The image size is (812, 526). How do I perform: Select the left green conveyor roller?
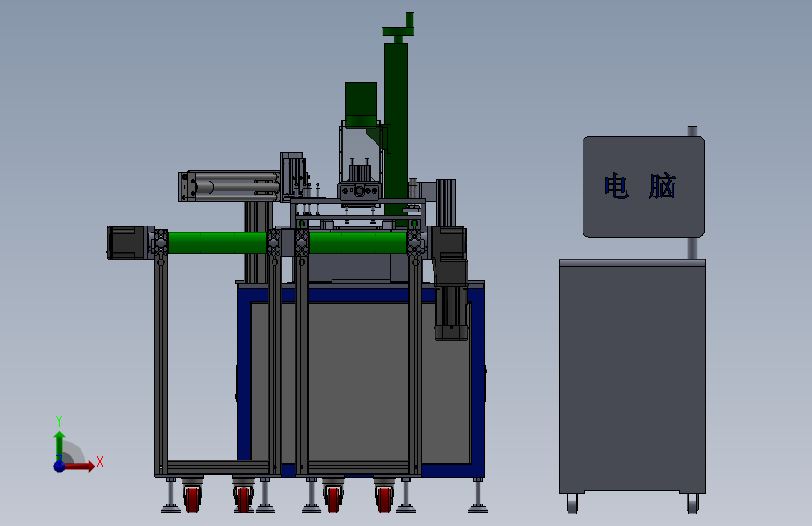coord(217,242)
